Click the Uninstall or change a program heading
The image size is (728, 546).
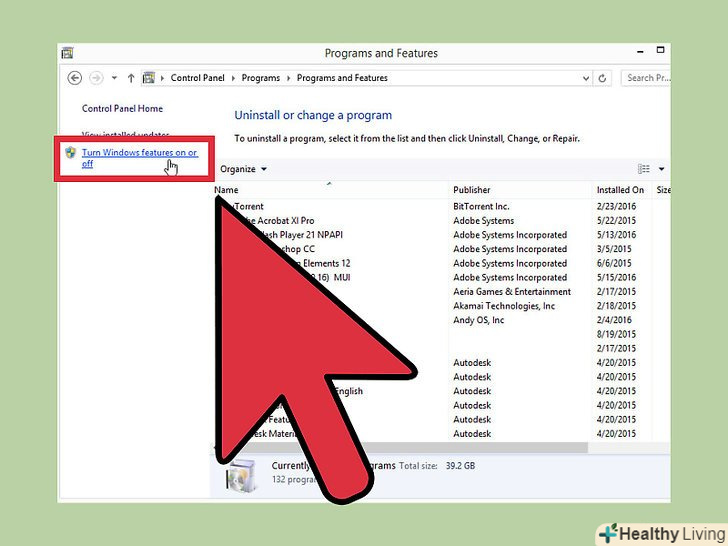[313, 115]
